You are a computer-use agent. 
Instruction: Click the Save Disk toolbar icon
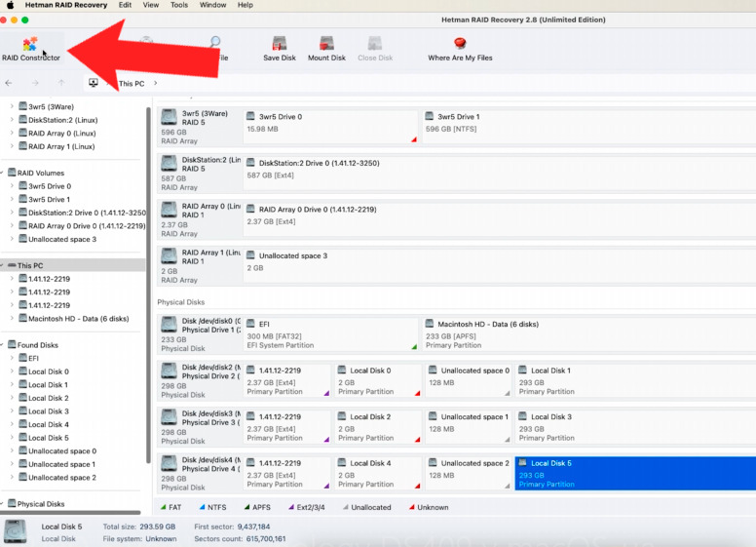[x=280, y=49]
